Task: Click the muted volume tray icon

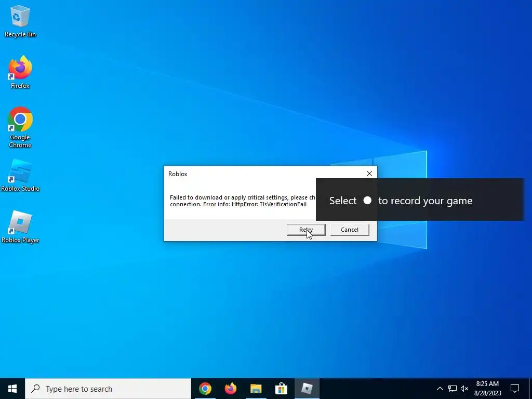Action: [x=464, y=389]
